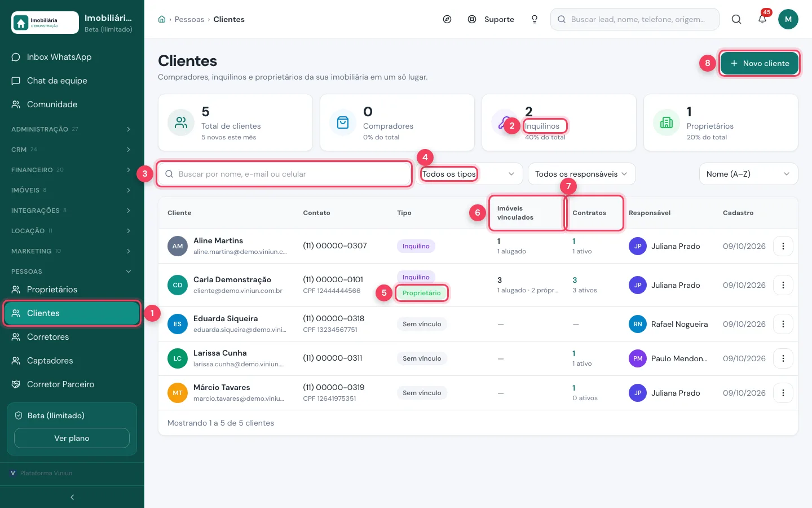
Task: Expand the INTEGRAÇÕES sidebar section
Action: [x=72, y=211]
